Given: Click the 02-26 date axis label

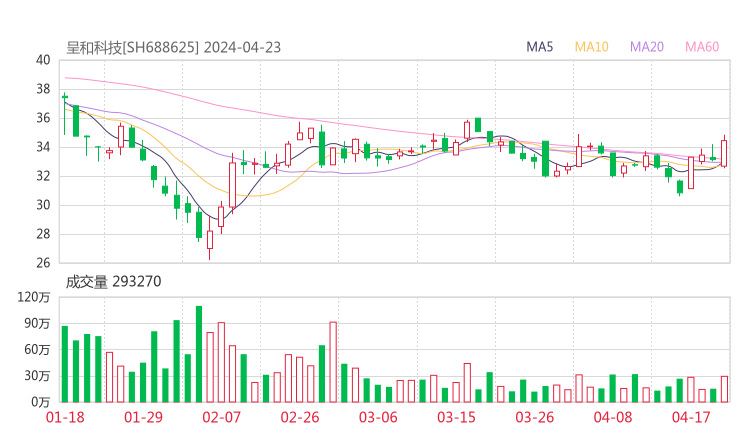Looking at the screenshot, I should pos(300,417).
